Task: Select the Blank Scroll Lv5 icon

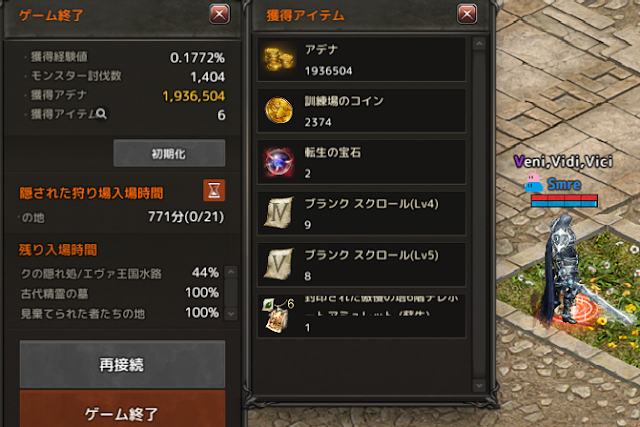Action: [279, 264]
